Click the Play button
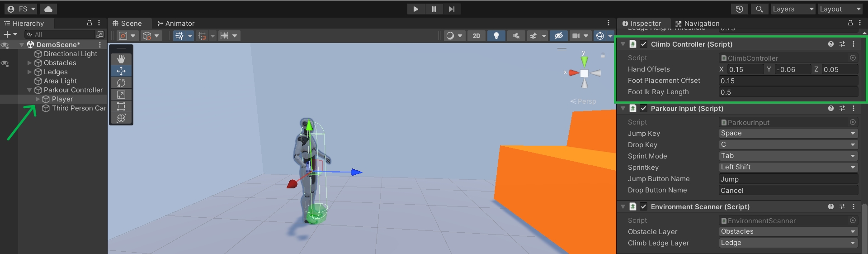Screen dimensions: 868x254 [415, 9]
